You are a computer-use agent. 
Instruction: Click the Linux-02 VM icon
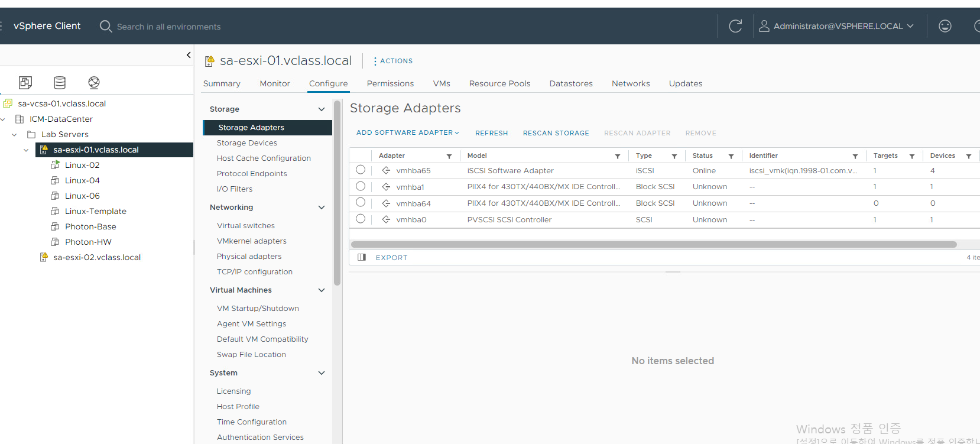[x=55, y=165]
